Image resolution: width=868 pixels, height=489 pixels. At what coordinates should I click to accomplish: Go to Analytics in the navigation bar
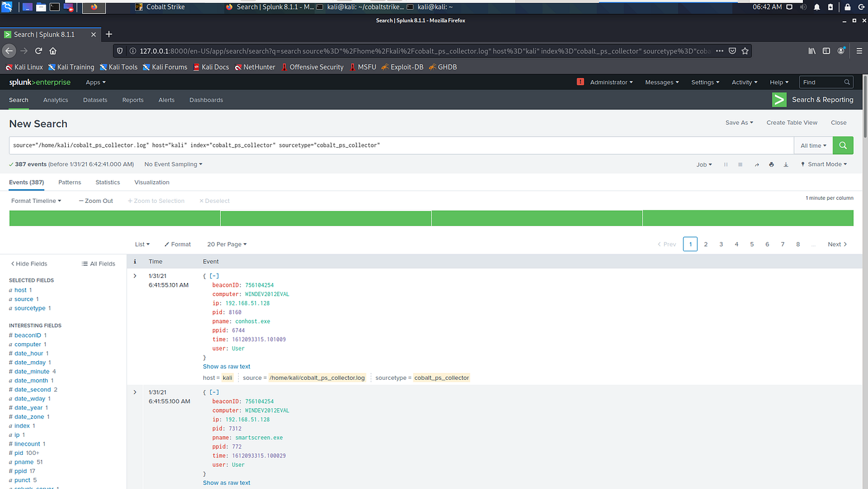(56, 100)
